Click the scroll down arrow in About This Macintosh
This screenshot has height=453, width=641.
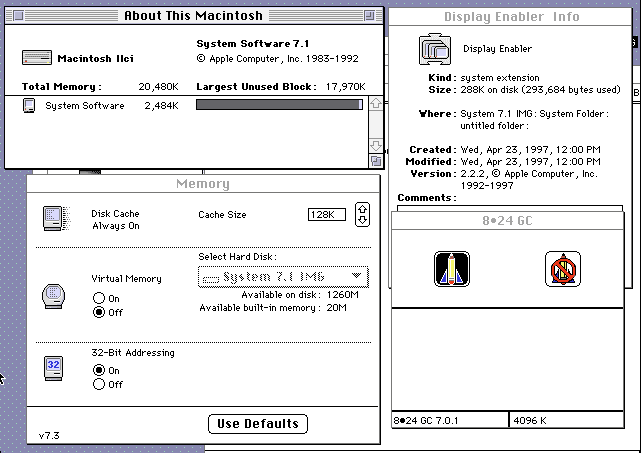(x=376, y=145)
